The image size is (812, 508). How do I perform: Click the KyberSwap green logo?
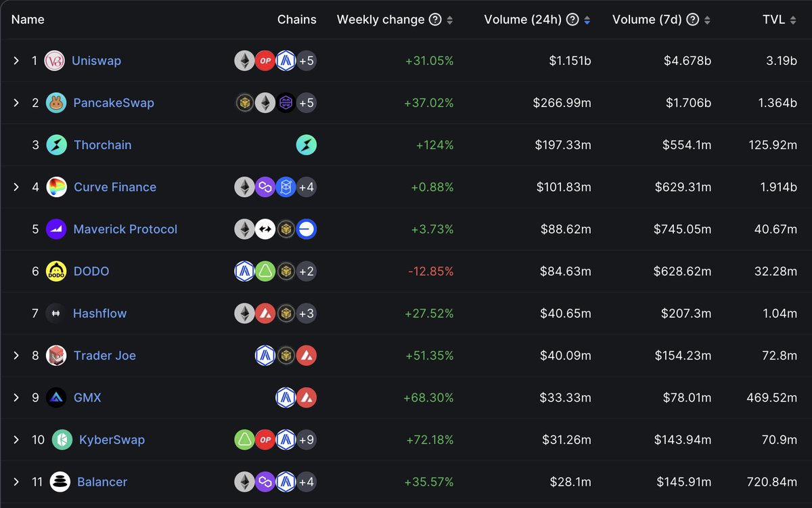[x=62, y=440]
